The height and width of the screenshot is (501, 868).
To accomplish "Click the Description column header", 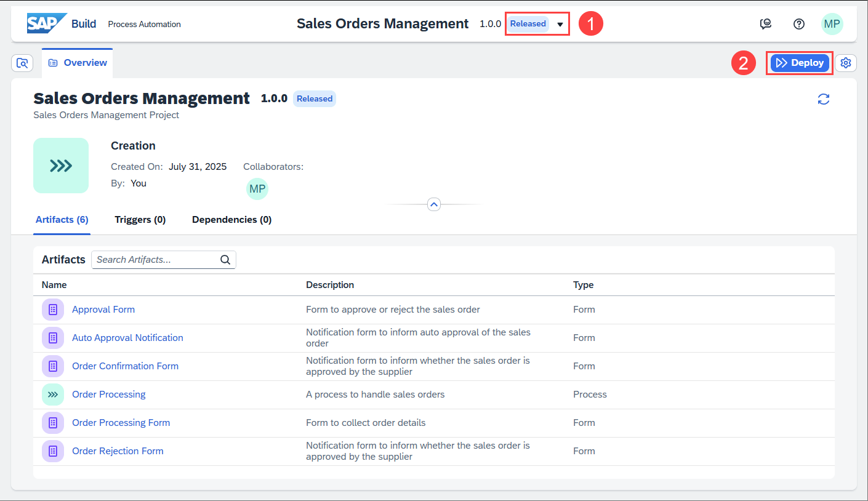I will pos(330,285).
